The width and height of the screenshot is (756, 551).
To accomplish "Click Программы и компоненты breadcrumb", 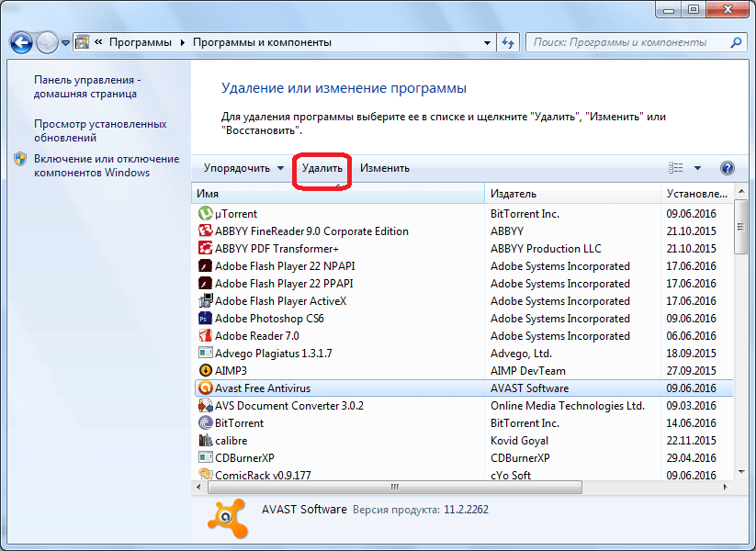I will point(263,42).
